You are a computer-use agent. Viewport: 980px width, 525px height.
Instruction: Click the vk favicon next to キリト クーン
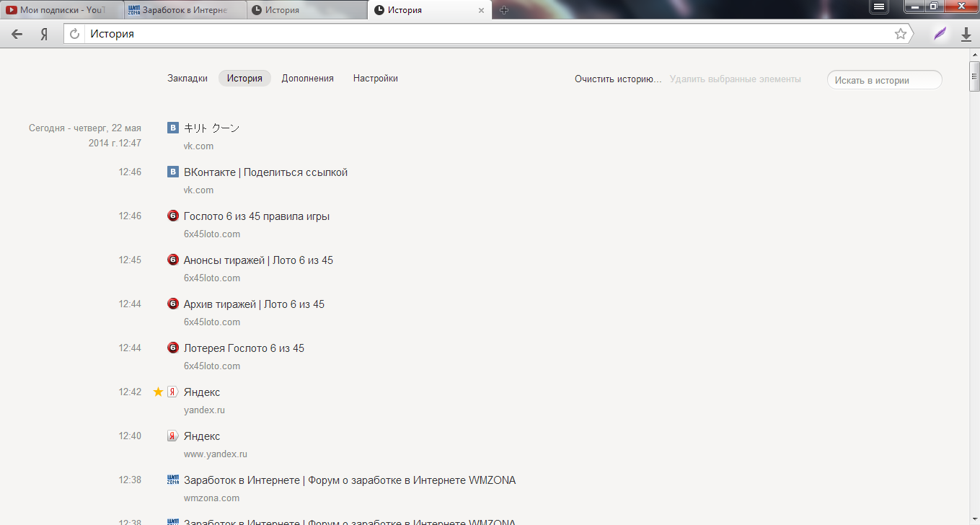click(173, 128)
